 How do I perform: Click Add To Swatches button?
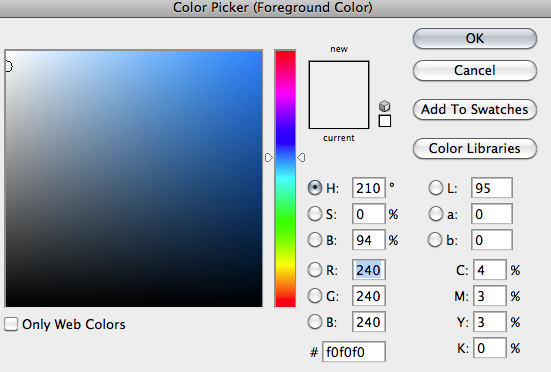click(x=475, y=109)
